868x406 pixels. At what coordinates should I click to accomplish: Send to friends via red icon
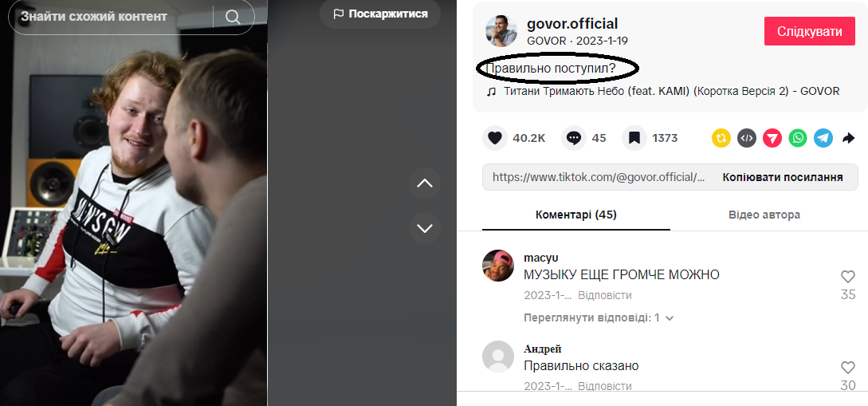(772, 138)
